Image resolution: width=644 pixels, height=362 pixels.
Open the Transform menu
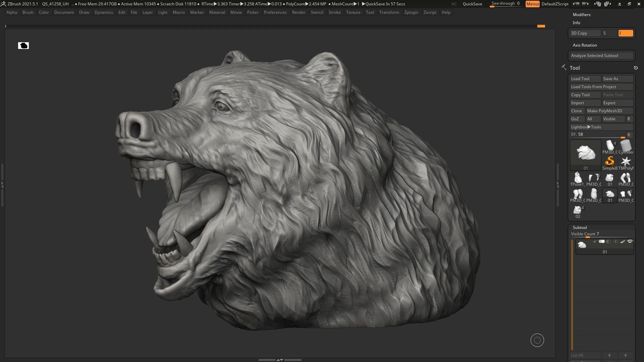click(x=389, y=12)
